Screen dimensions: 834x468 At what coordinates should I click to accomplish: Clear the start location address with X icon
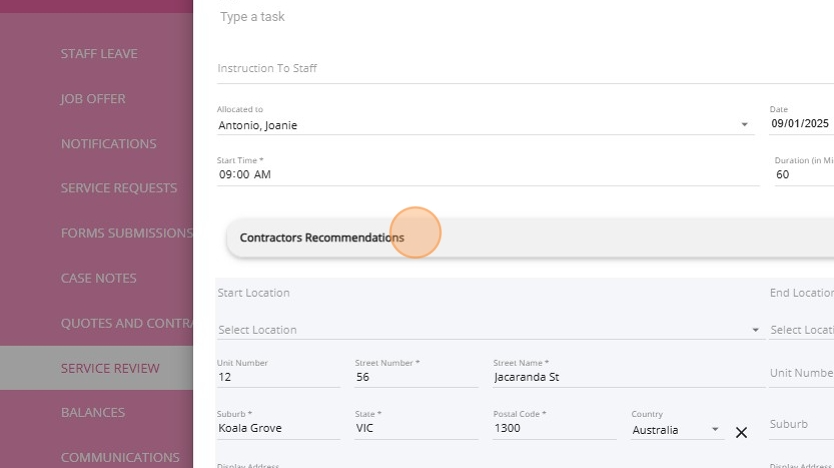pos(741,432)
